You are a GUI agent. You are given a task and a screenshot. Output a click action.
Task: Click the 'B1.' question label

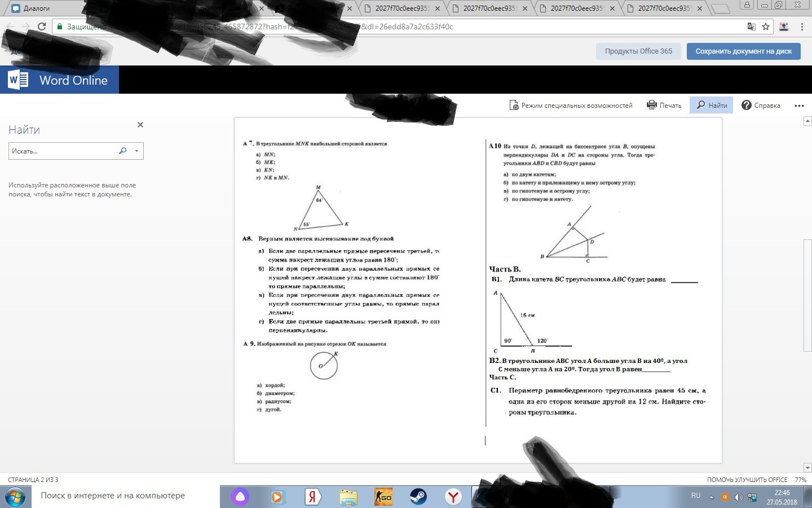click(497, 279)
